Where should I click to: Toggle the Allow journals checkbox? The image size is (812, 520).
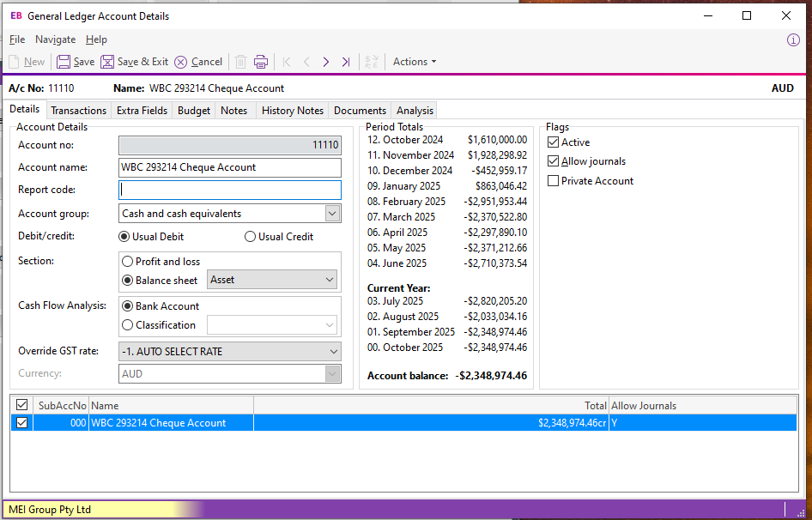[554, 161]
